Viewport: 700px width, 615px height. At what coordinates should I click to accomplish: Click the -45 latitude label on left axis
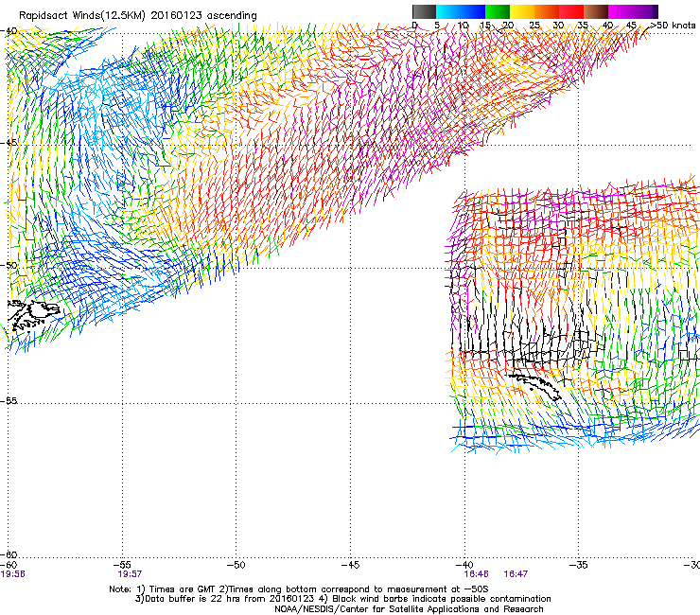pos(9,143)
